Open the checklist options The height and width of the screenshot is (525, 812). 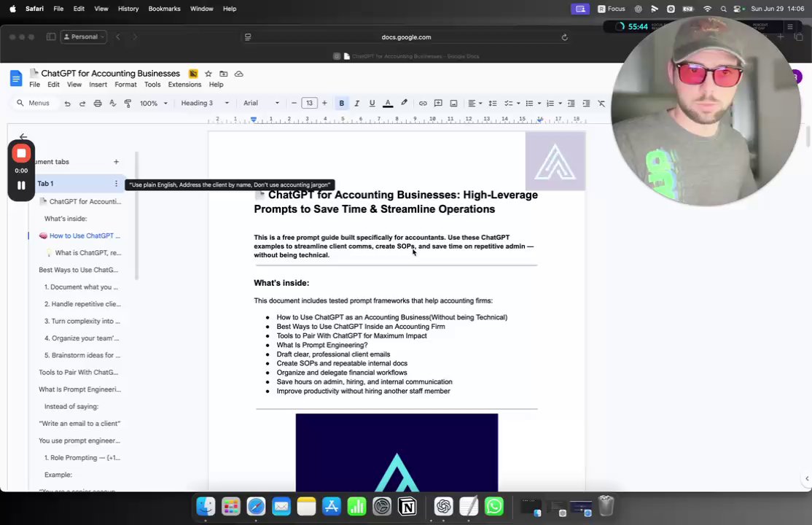pos(512,103)
